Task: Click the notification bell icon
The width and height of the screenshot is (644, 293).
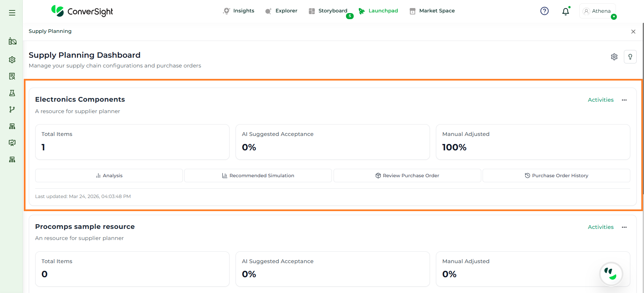Action: point(565,11)
